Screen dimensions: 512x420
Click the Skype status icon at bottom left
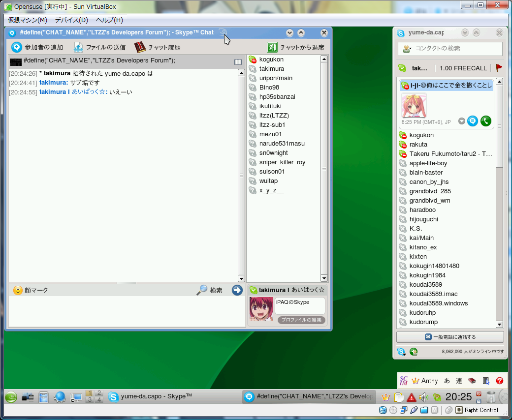[401, 352]
